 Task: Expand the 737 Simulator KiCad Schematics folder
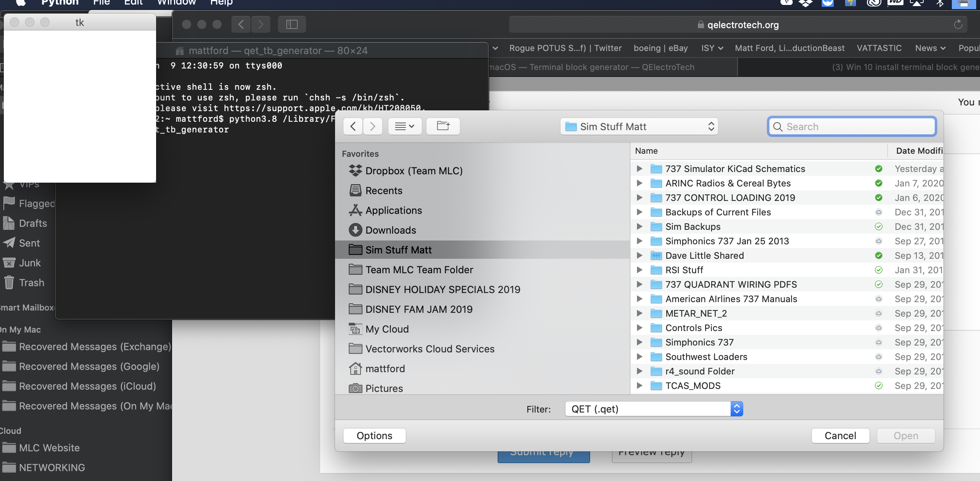pyautogui.click(x=640, y=169)
